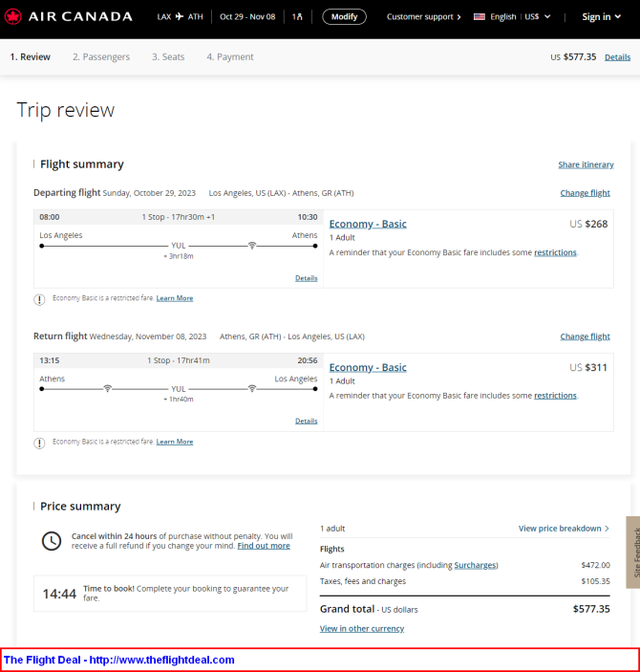This screenshot has width=640, height=672.
Task: Go to 4. Payment step
Action: click(x=230, y=57)
